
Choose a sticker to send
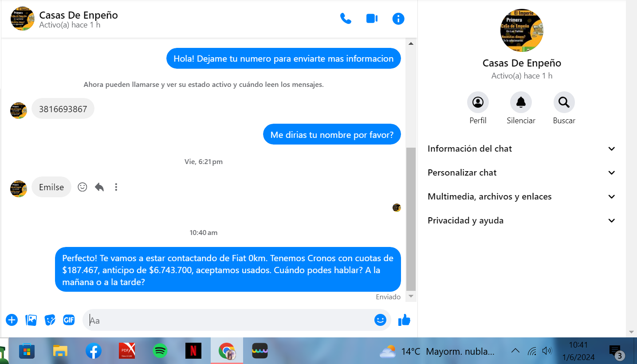pyautogui.click(x=50, y=320)
